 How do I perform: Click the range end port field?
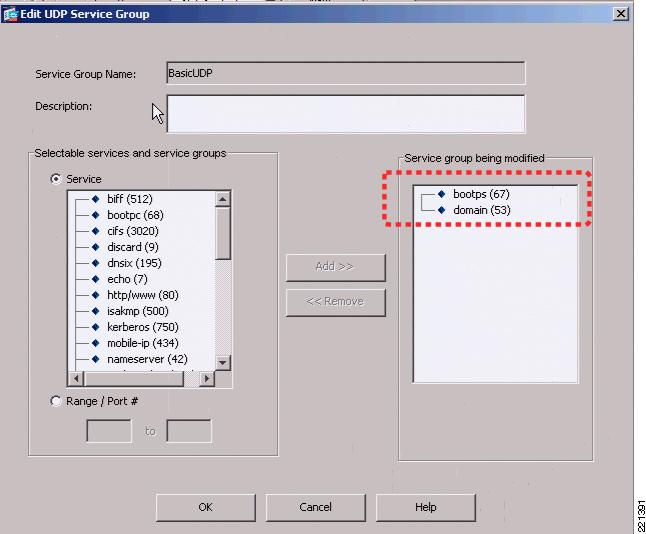tap(189, 431)
